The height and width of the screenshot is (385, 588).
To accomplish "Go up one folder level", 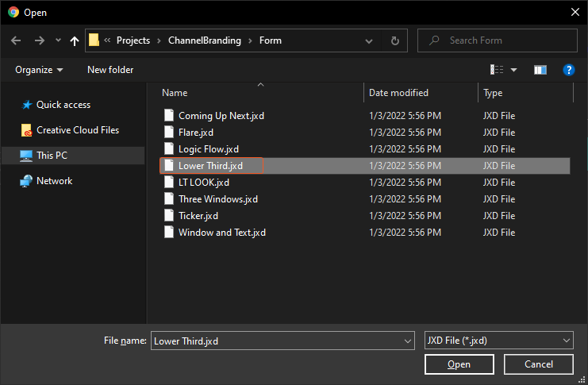I will point(75,40).
